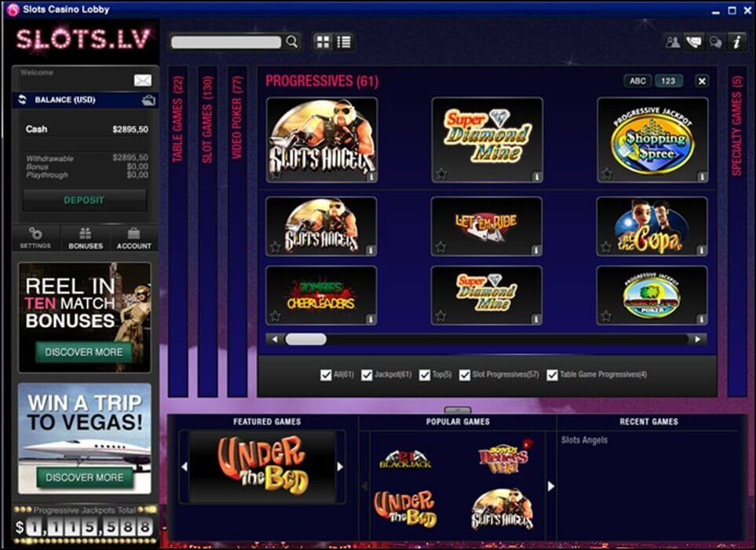Switch to grid view layout

point(323,42)
